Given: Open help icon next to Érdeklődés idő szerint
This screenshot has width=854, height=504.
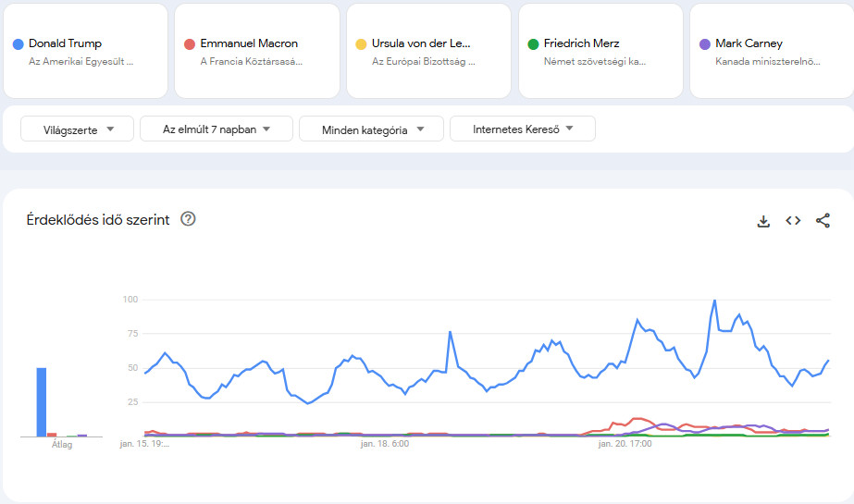Looking at the screenshot, I should (x=189, y=219).
